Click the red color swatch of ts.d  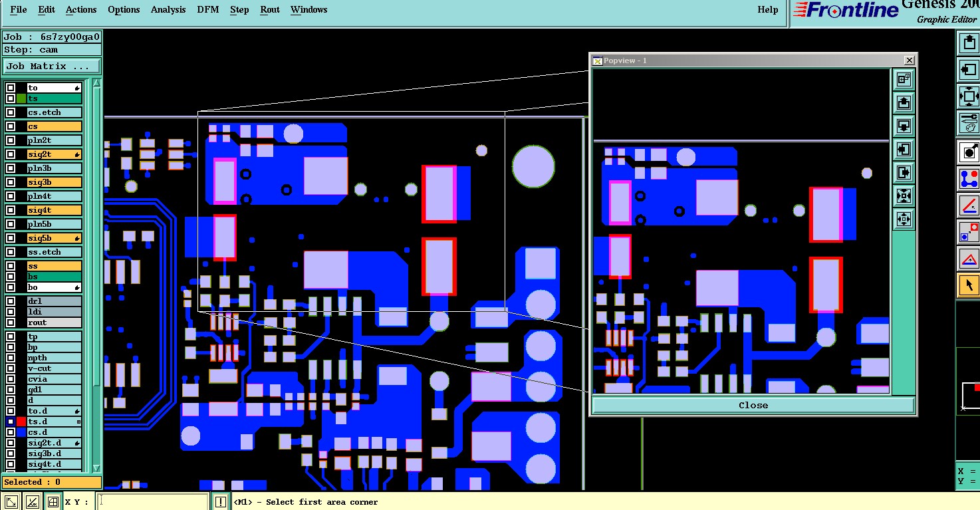click(21, 422)
